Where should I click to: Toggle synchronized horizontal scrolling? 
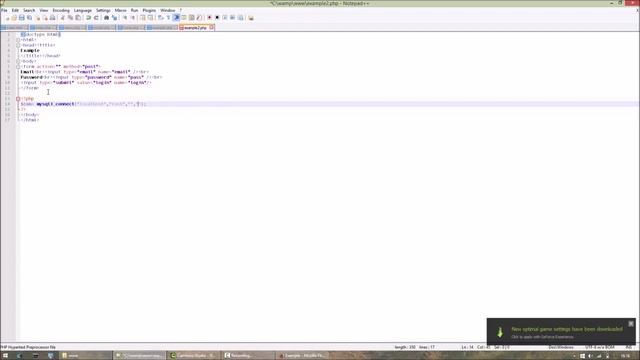pos(150,18)
